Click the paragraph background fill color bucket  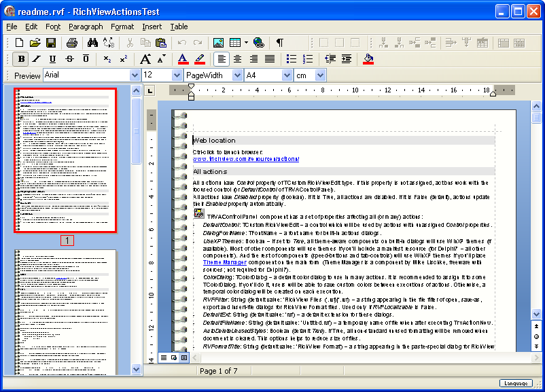tap(368, 59)
